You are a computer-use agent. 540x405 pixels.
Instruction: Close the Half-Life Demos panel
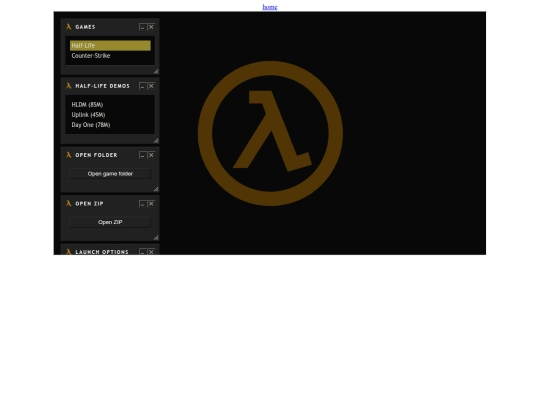(x=151, y=86)
